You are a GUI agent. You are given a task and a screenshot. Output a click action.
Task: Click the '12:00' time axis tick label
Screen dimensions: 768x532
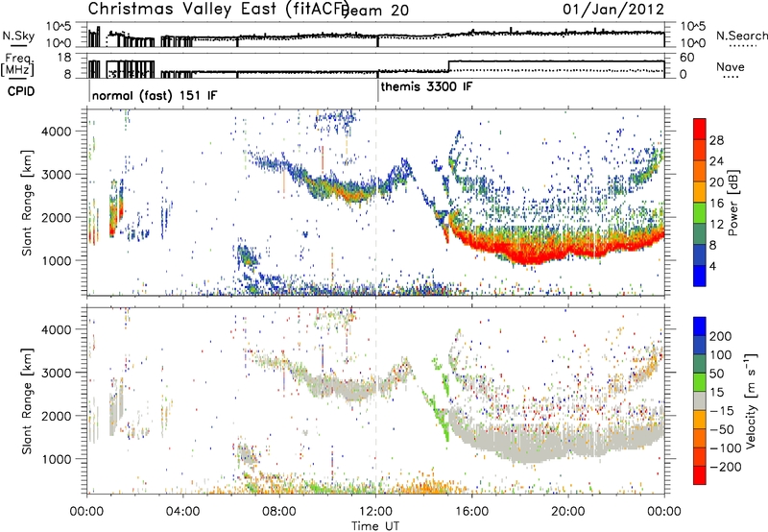pyautogui.click(x=375, y=512)
